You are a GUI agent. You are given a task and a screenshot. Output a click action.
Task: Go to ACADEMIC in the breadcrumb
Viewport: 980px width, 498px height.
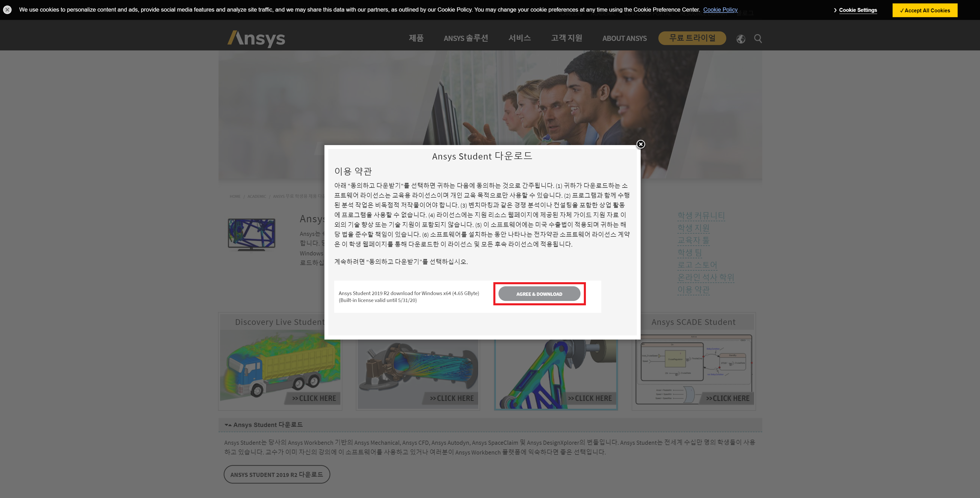coord(256,197)
